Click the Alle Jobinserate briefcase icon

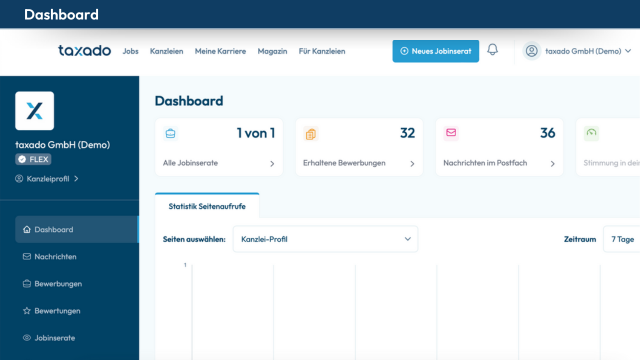170,133
